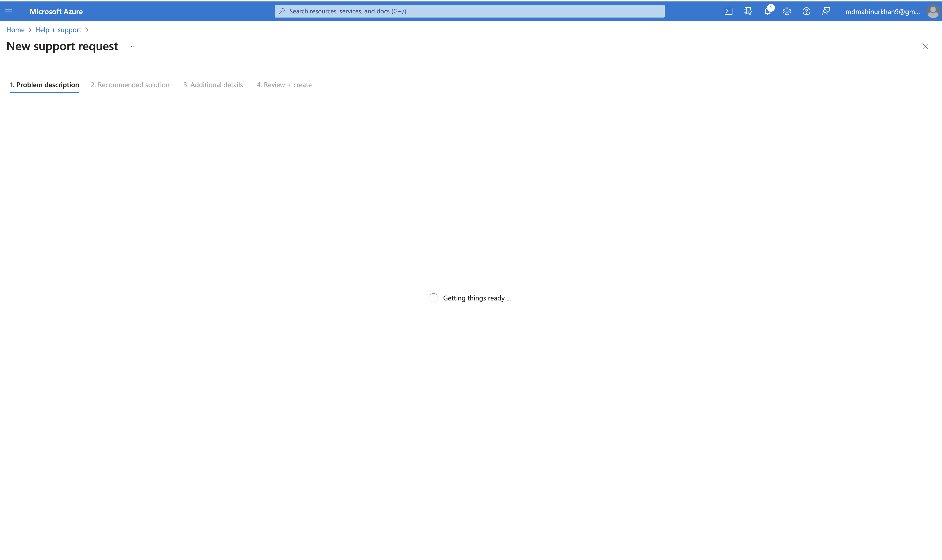Open more actions next to New support request
Screen dimensions: 942x560
133,46
